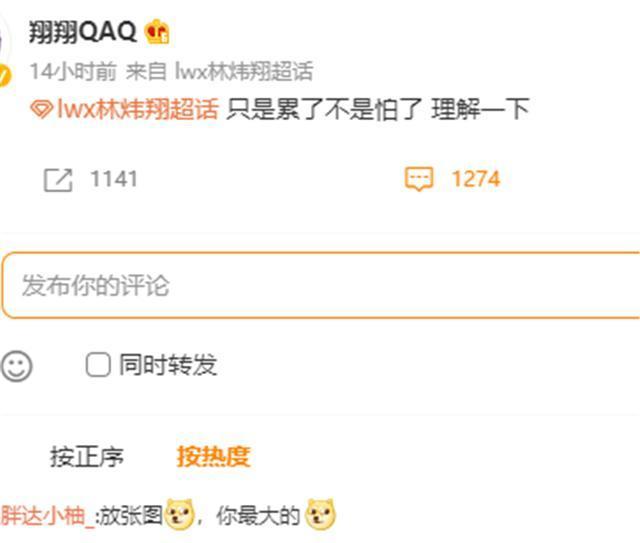
Task: Click the first doge emoji in comment
Action: pos(180,514)
